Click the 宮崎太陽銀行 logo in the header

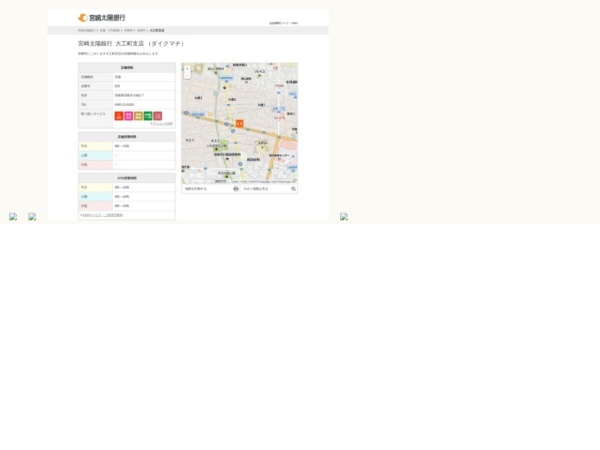pyautogui.click(x=101, y=18)
